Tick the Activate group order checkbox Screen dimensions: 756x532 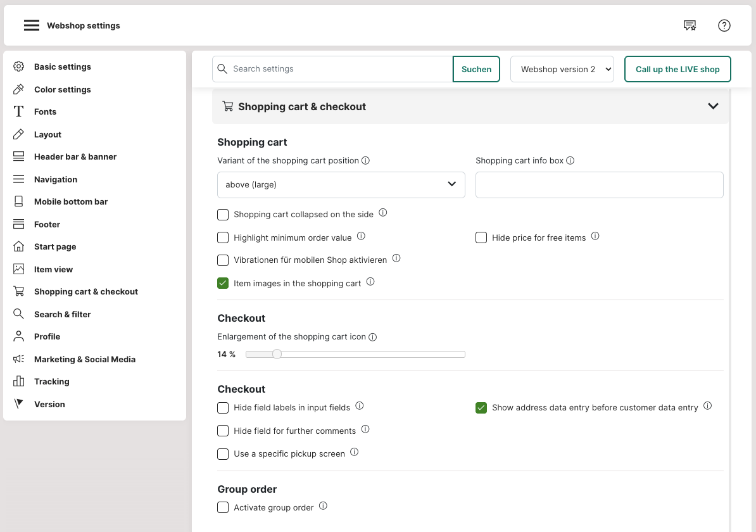point(223,507)
